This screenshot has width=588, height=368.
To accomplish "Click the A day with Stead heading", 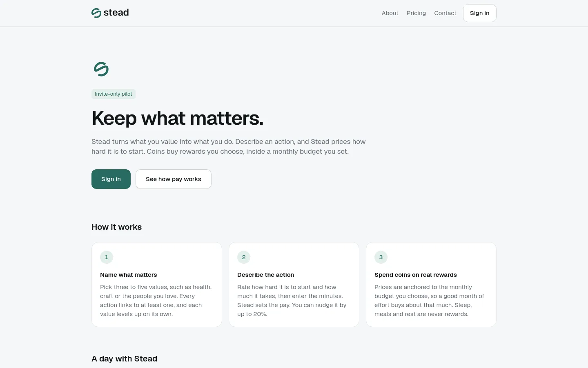I will pyautogui.click(x=125, y=359).
